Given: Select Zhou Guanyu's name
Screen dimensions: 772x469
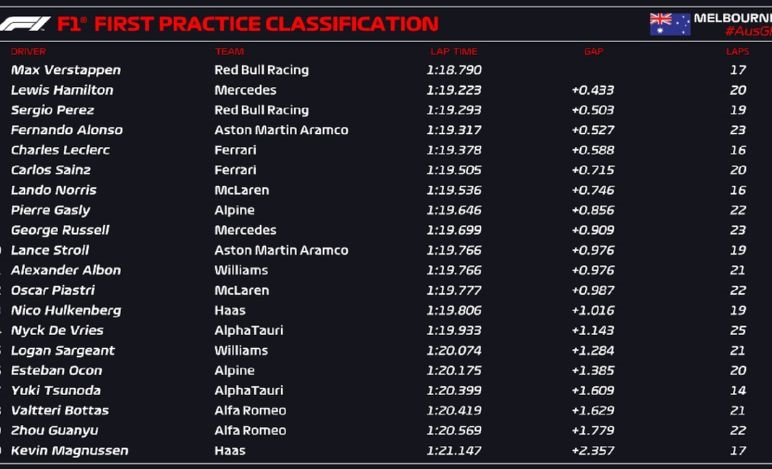Looking at the screenshot, I should (54, 431).
